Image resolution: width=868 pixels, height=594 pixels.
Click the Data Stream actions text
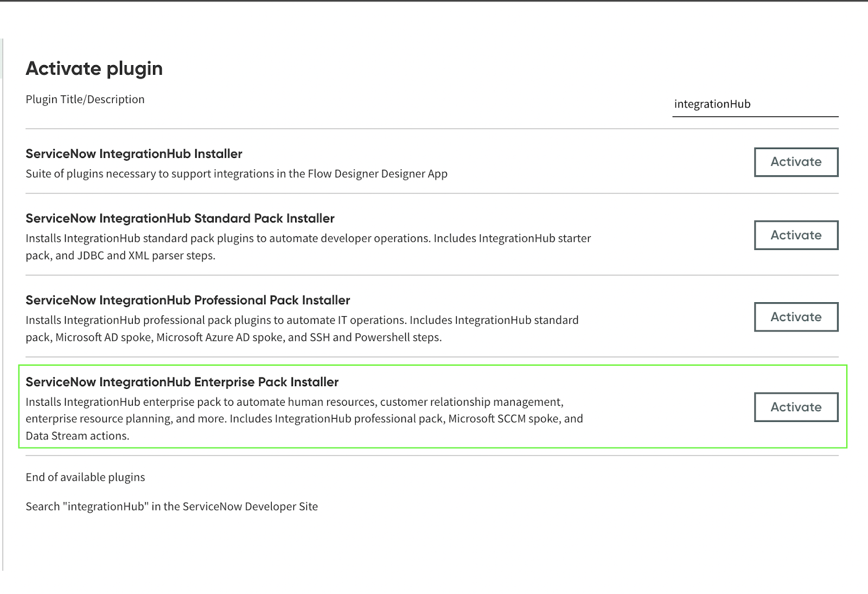point(78,436)
